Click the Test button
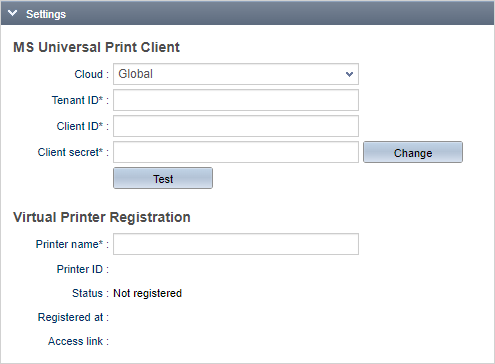 tap(163, 178)
